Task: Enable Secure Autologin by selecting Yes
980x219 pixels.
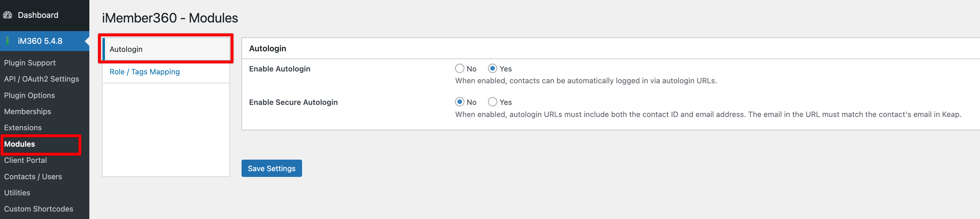Action: coord(493,102)
